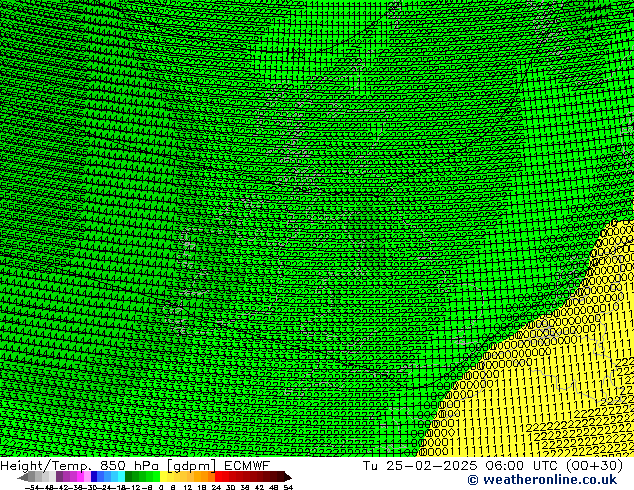This screenshot has width=634, height=490.
Task: Click the weatheronline.co.uk copyright link
Action: (x=542, y=480)
